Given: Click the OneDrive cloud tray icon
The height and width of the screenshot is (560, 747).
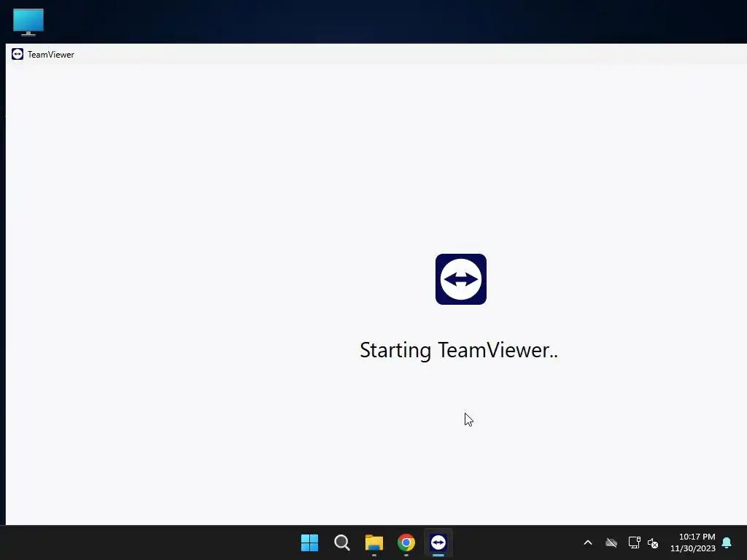Looking at the screenshot, I should click(611, 542).
